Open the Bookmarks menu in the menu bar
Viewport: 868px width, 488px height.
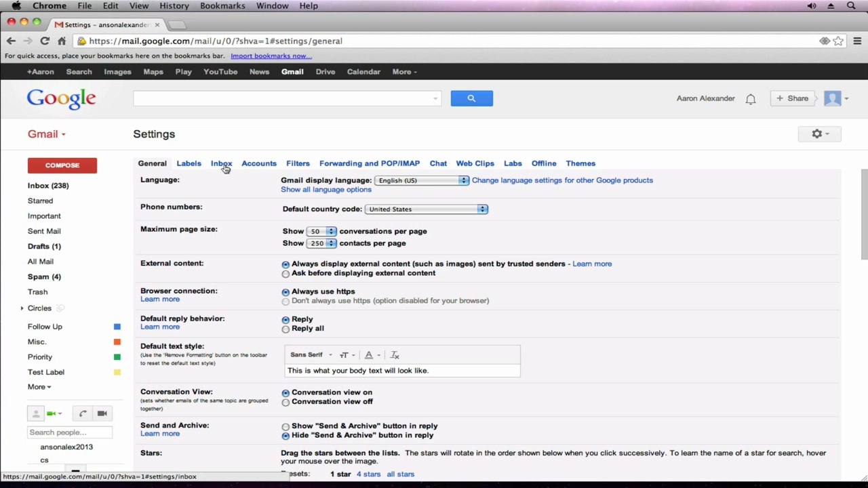[222, 5]
